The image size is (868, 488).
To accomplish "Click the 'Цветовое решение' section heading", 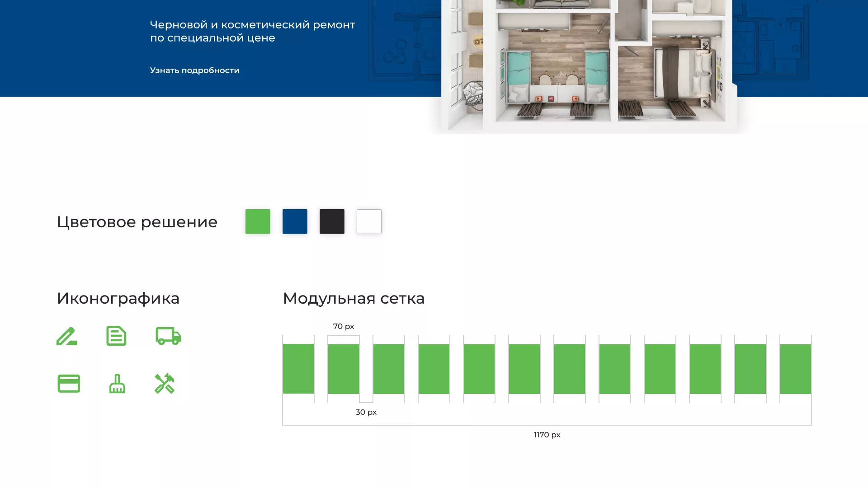I will (137, 222).
